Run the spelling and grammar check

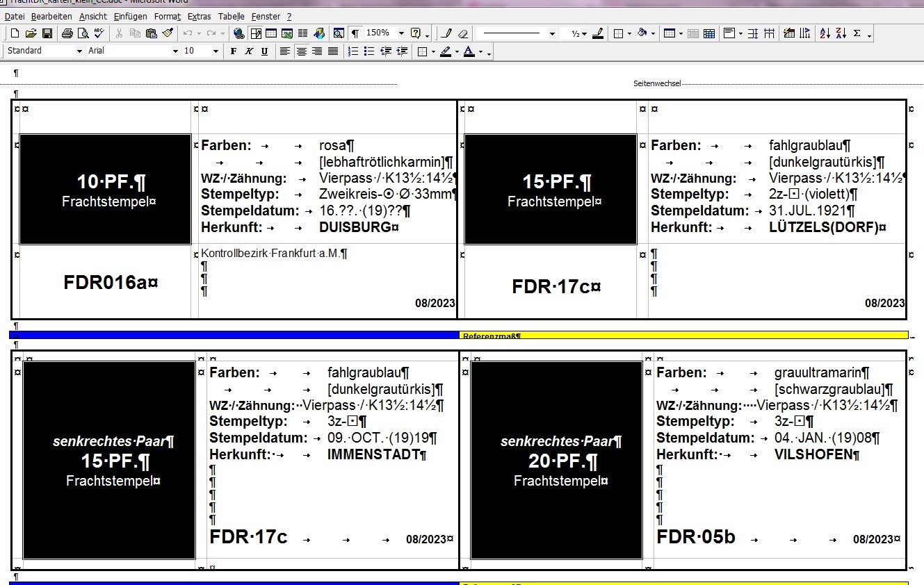click(x=99, y=33)
